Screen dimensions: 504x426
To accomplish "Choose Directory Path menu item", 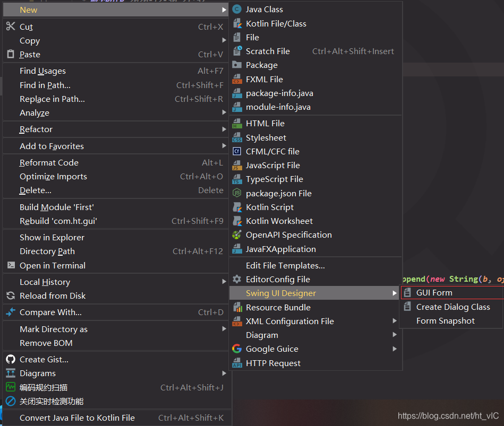I will pyautogui.click(x=116, y=251).
